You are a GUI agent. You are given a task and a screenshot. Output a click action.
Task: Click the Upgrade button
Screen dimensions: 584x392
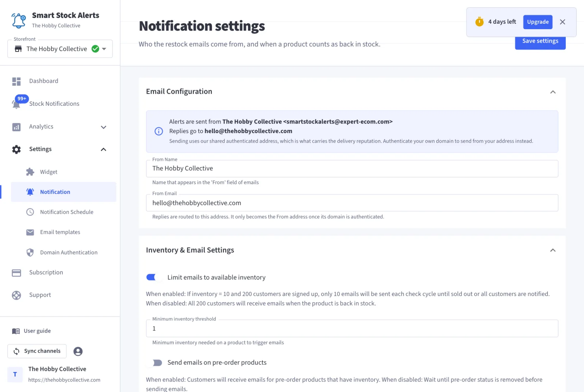pos(538,22)
